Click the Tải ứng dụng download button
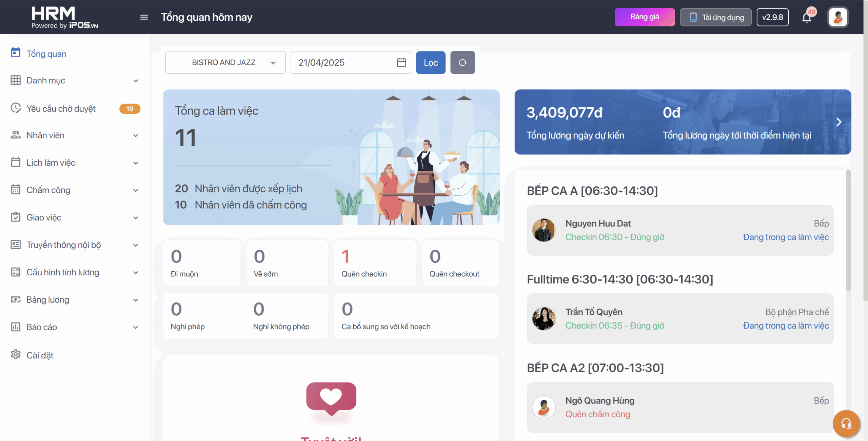 tap(716, 17)
